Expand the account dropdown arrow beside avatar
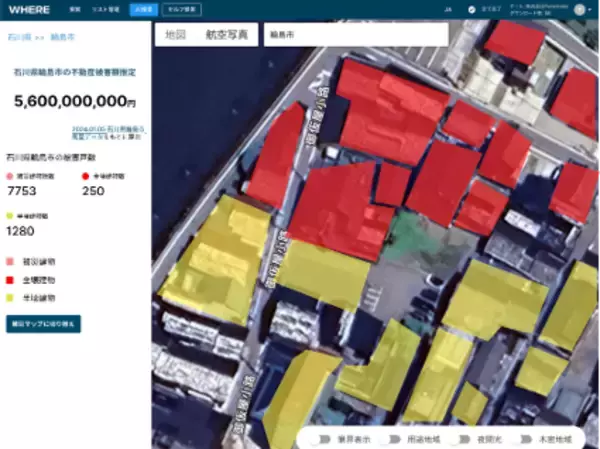The width and height of the screenshot is (600, 449). tap(590, 10)
